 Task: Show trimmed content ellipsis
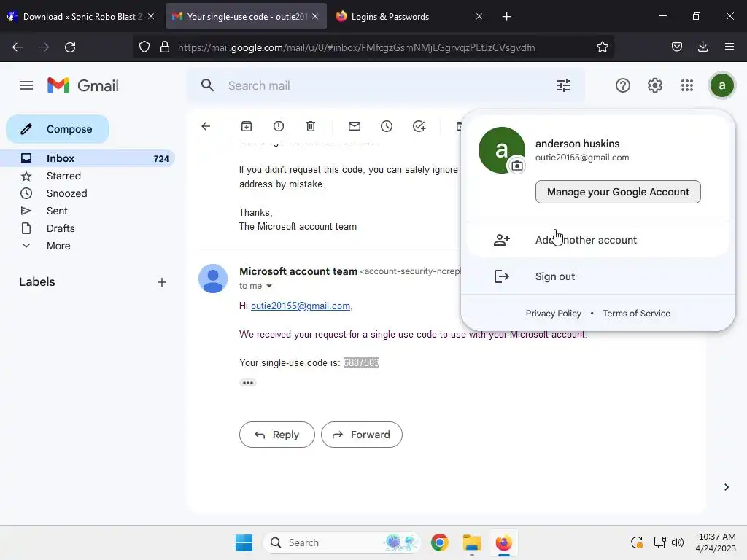248,383
